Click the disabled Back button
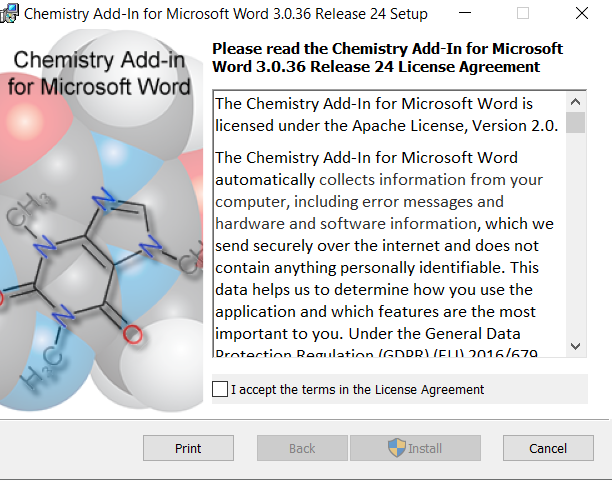This screenshot has height=480, width=612. [x=302, y=448]
